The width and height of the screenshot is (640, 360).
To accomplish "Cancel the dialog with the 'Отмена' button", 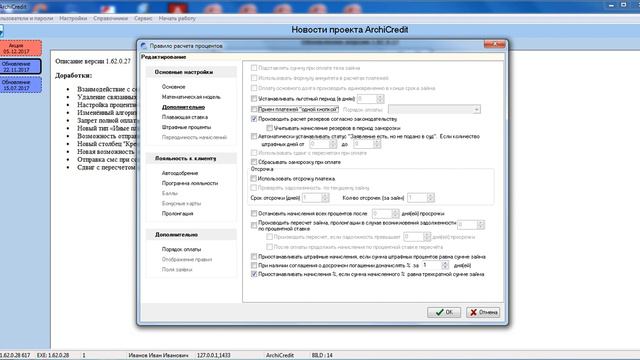I will tap(483, 312).
